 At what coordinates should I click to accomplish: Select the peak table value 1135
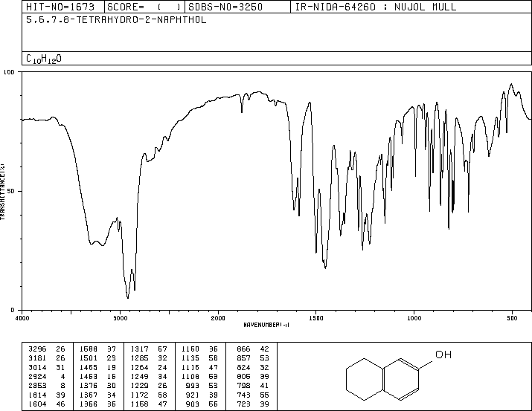tap(190, 358)
